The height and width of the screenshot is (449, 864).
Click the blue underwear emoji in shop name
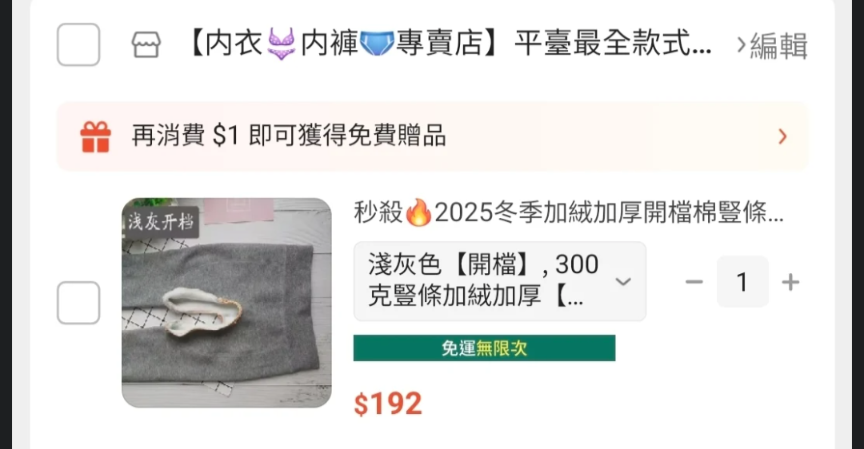click(x=377, y=44)
